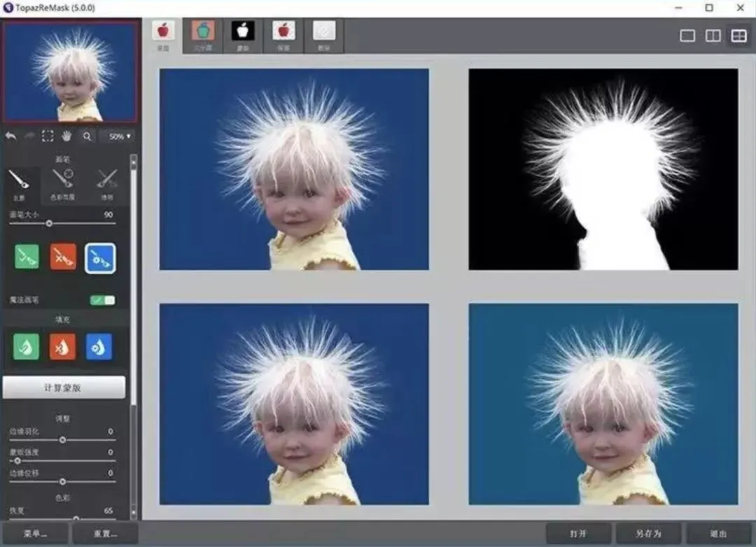The height and width of the screenshot is (547, 756).
Task: Click the 计算蒙版 compute mask button
Action: coord(64,388)
